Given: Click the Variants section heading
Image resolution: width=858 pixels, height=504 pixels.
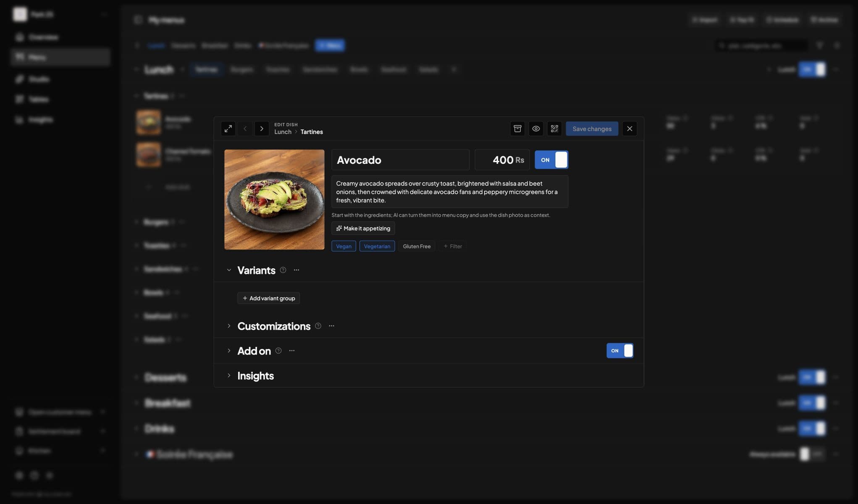Looking at the screenshot, I should 256,270.
